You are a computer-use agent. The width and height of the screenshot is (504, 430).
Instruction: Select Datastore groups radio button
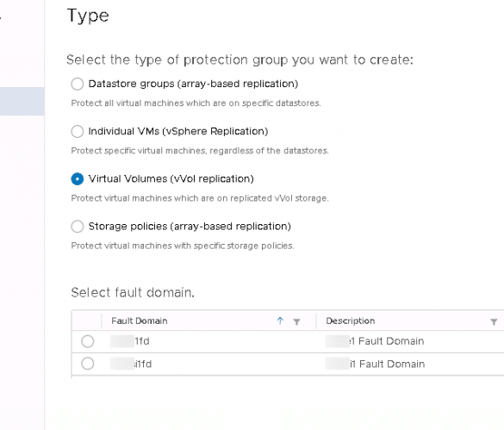78,84
